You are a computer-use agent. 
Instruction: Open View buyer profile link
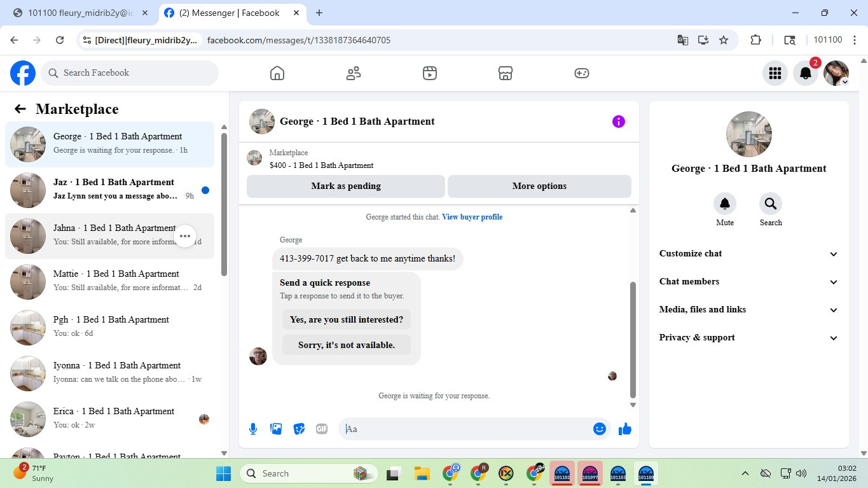pos(472,217)
